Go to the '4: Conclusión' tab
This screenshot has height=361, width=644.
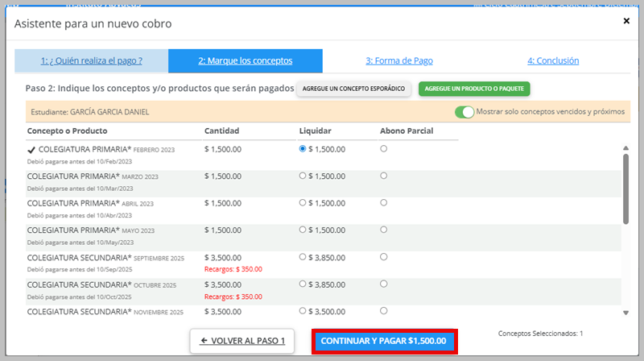pos(553,60)
